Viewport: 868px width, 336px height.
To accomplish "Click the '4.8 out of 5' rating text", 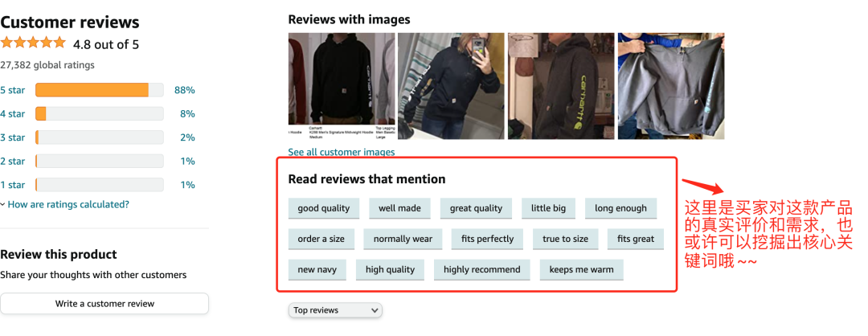I will (x=106, y=44).
